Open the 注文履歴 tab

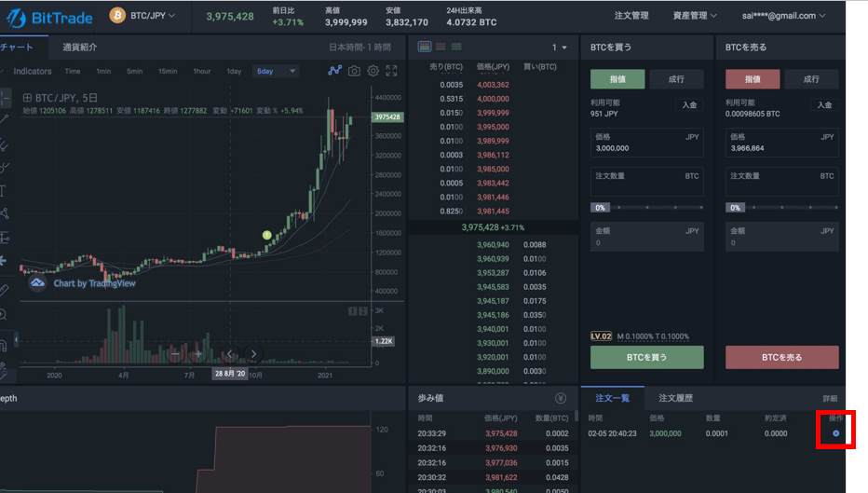point(675,398)
